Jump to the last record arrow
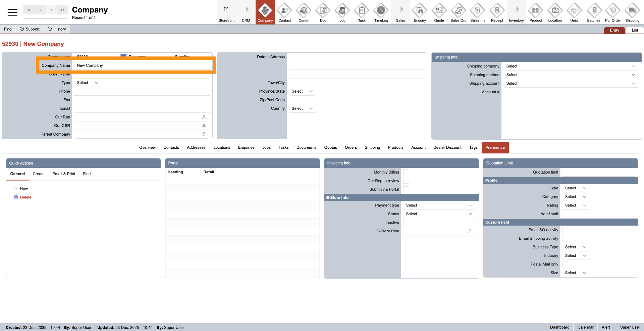 point(62,10)
